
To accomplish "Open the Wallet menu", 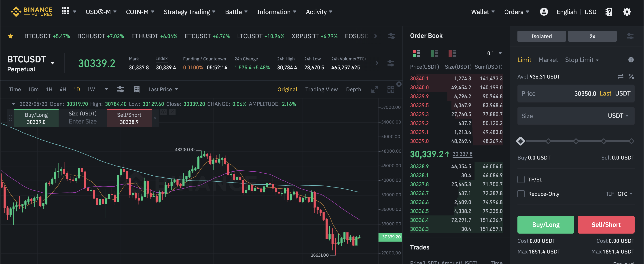I will (x=483, y=12).
